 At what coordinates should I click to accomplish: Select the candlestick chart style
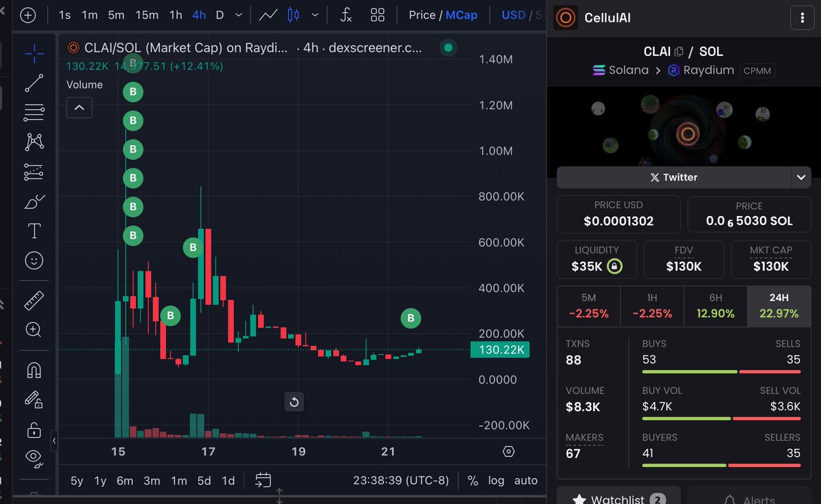294,14
